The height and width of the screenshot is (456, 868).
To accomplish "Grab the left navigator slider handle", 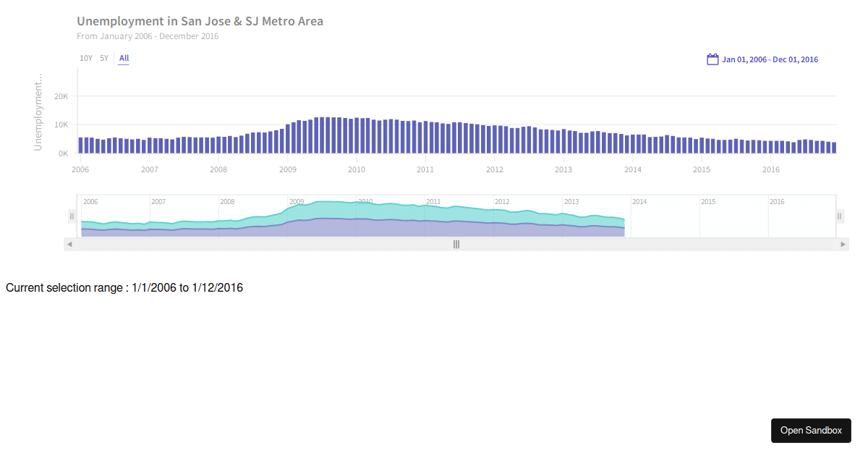I will pyautogui.click(x=71, y=216).
